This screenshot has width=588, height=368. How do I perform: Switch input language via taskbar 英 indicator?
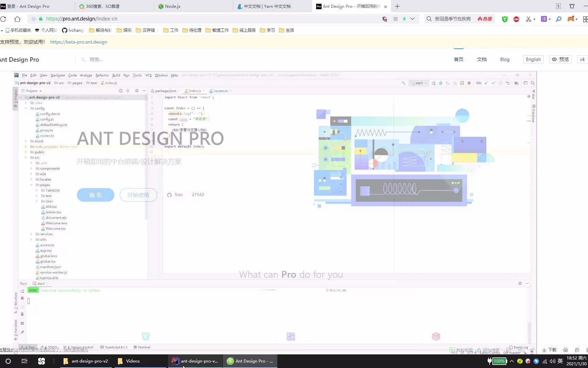pyautogui.click(x=560, y=361)
